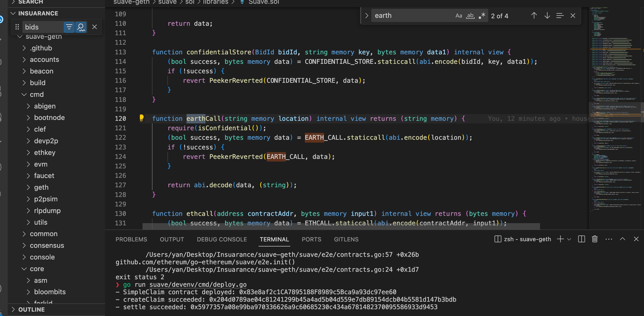
Task: Grab the tree find widget drag handle
Action: pos(17,27)
